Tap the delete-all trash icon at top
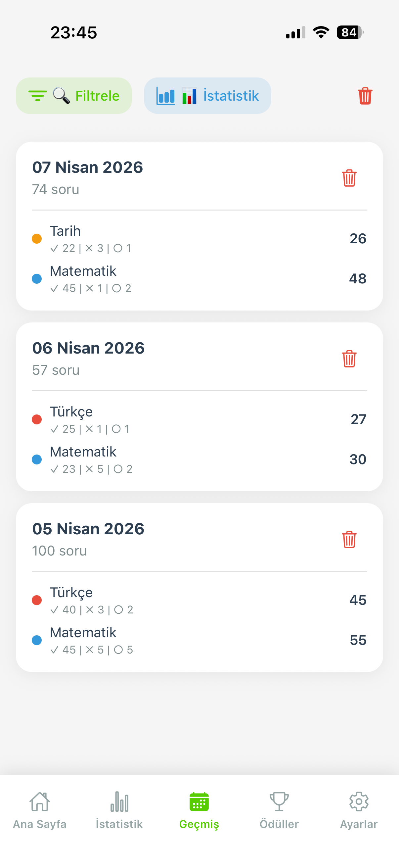Image resolution: width=399 pixels, height=868 pixels. 365,96
